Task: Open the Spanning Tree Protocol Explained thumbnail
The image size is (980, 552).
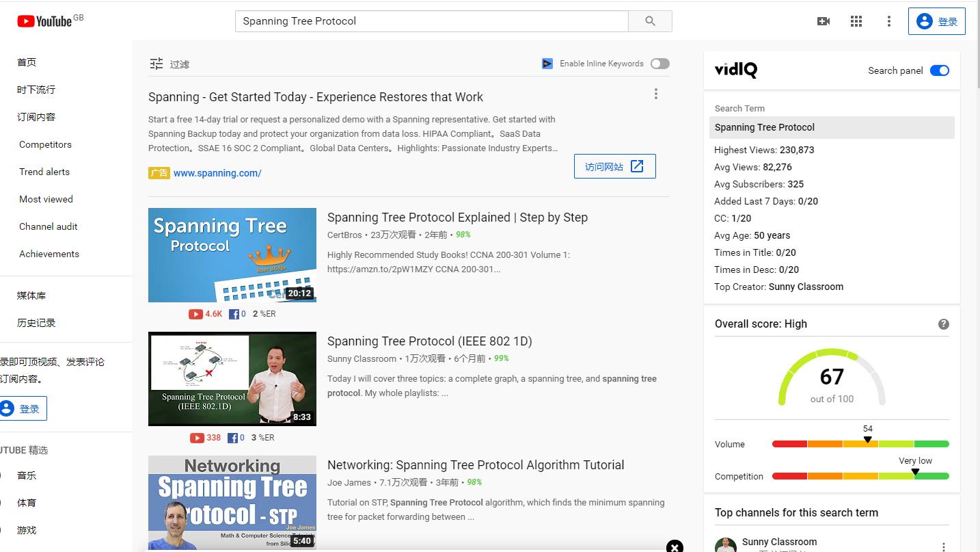Action: click(x=232, y=255)
